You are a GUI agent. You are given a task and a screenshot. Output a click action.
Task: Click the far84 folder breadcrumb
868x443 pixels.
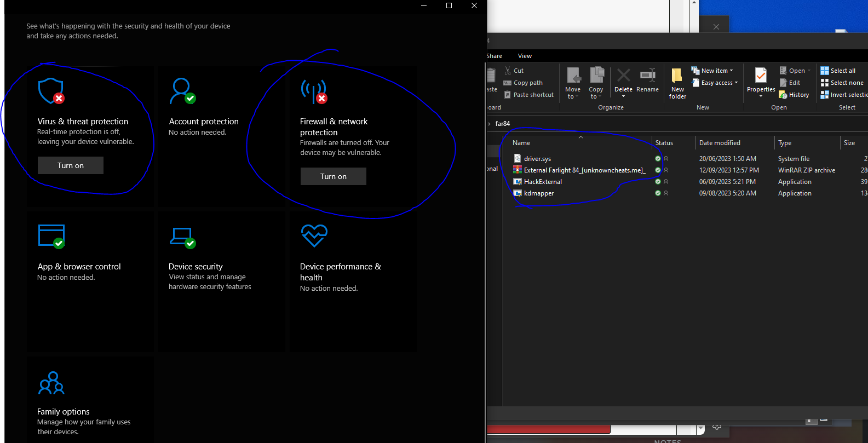point(503,124)
